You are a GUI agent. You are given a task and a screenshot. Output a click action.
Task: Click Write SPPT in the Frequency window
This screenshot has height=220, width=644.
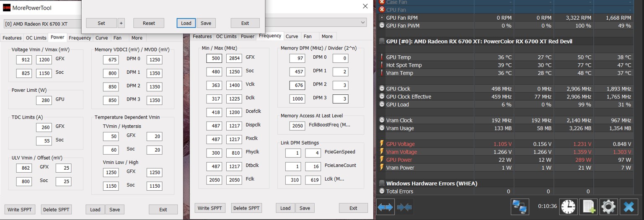pyautogui.click(x=210, y=208)
